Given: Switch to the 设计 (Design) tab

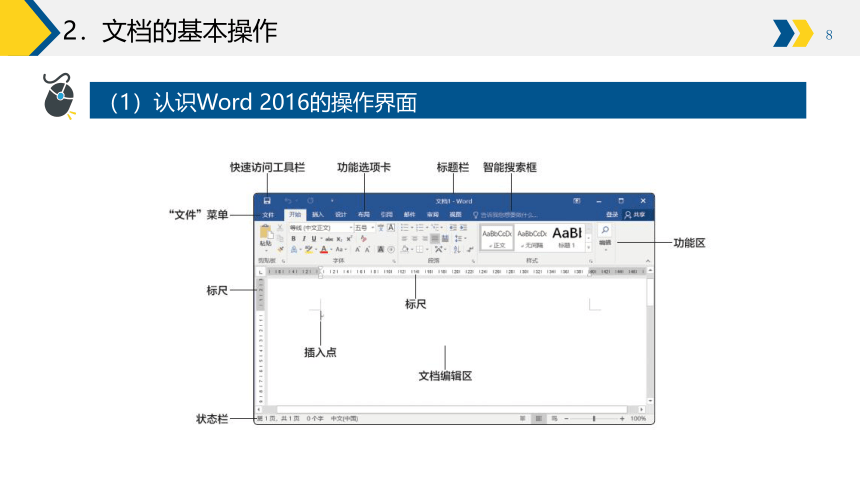Looking at the screenshot, I should click(341, 215).
